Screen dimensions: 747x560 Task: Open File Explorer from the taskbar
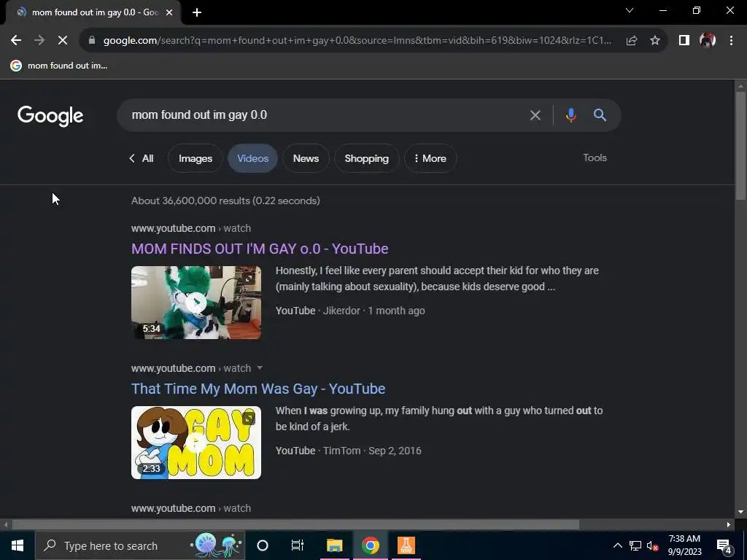pyautogui.click(x=334, y=545)
